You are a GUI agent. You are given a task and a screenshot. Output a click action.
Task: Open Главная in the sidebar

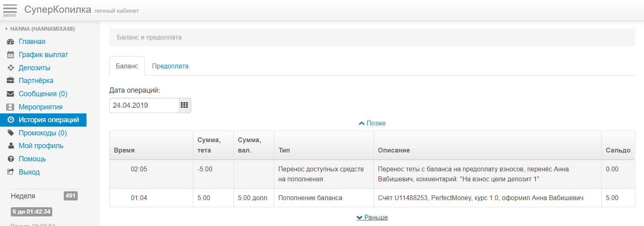click(x=32, y=42)
